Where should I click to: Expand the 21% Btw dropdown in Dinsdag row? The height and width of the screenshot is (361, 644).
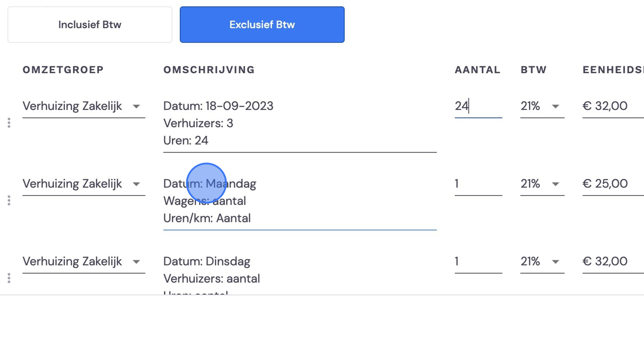[542, 261]
